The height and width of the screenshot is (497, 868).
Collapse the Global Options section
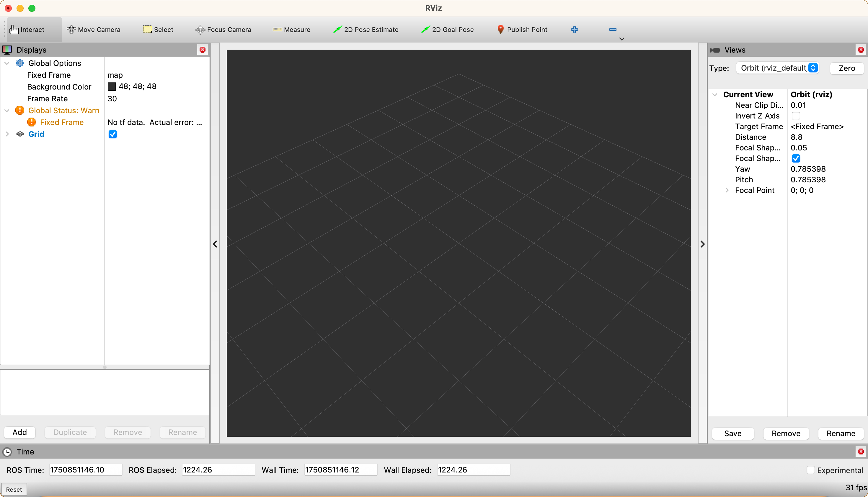7,63
